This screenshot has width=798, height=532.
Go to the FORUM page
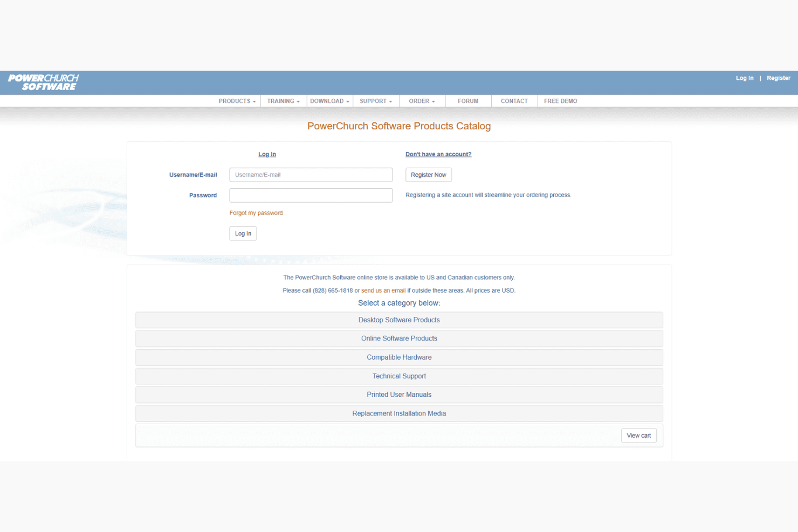(468, 101)
